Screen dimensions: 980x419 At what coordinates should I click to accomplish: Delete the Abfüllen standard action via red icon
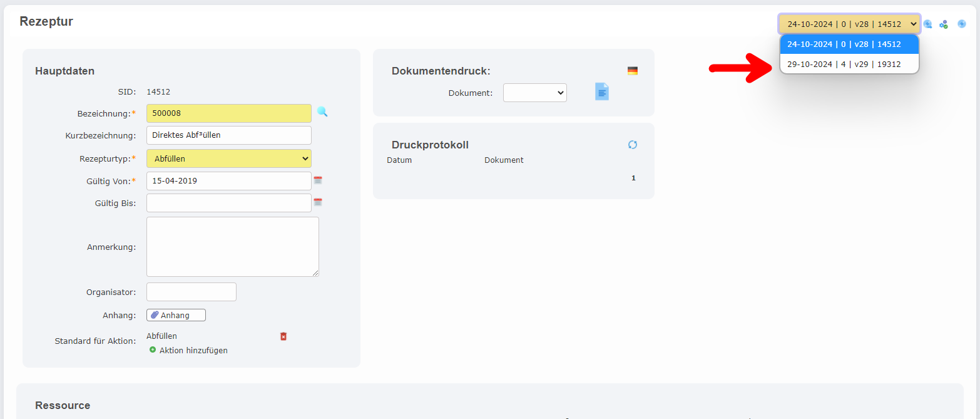tap(283, 336)
